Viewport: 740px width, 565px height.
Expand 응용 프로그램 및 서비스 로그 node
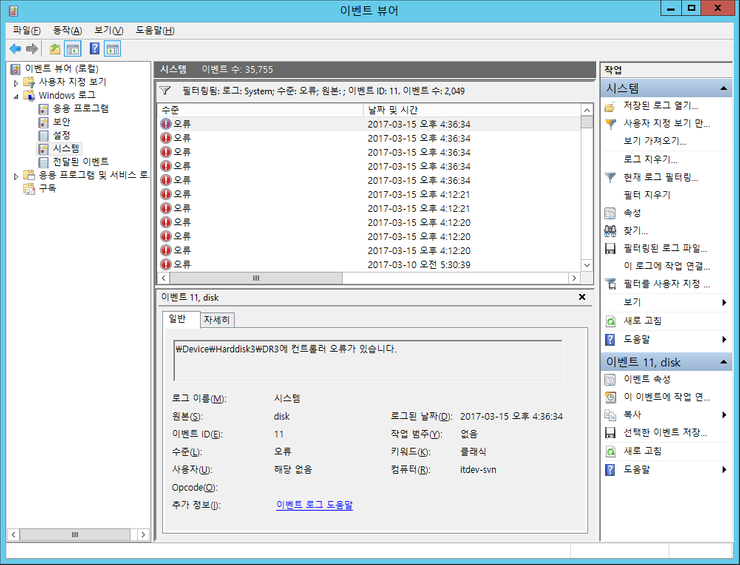(x=16, y=177)
